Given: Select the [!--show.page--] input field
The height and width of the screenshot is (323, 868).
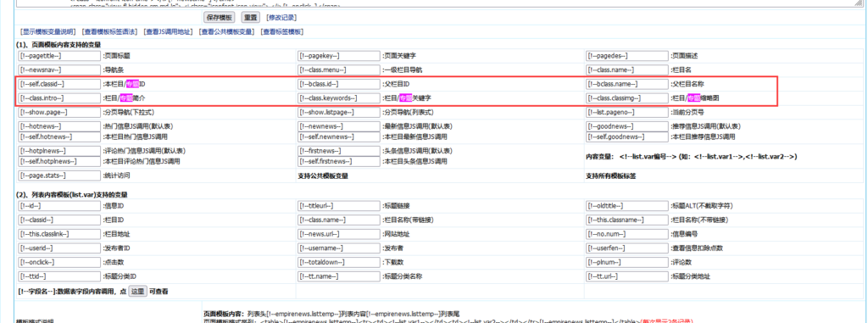Looking at the screenshot, I should coord(58,113).
